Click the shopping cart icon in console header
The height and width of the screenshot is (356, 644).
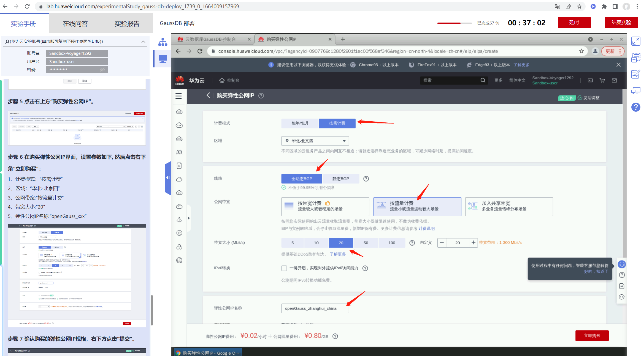click(x=602, y=80)
